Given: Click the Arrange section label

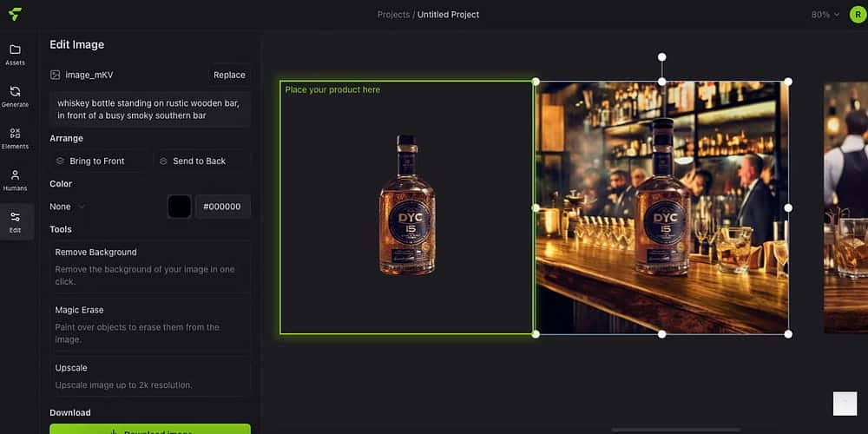Looking at the screenshot, I should (67, 138).
